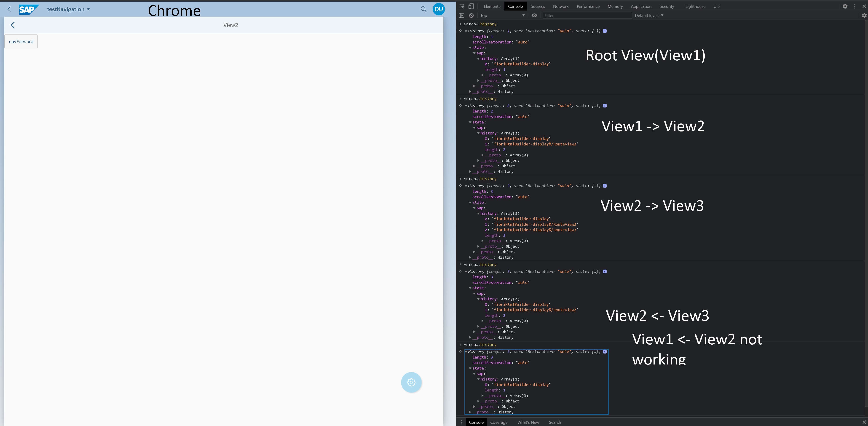Open the Coverage drawer tab
The image size is (868, 426).
point(499,422)
